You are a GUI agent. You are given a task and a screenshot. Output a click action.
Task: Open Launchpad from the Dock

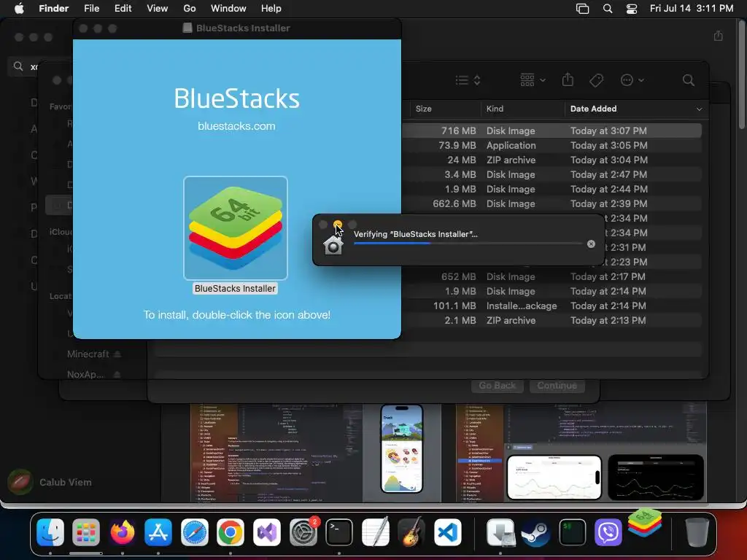[86, 532]
